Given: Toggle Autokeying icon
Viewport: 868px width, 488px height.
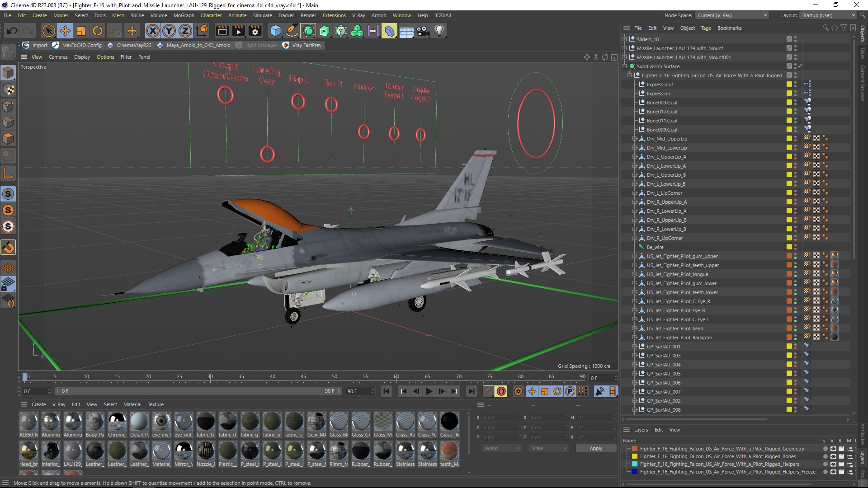Looking at the screenshot, I should point(501,391).
